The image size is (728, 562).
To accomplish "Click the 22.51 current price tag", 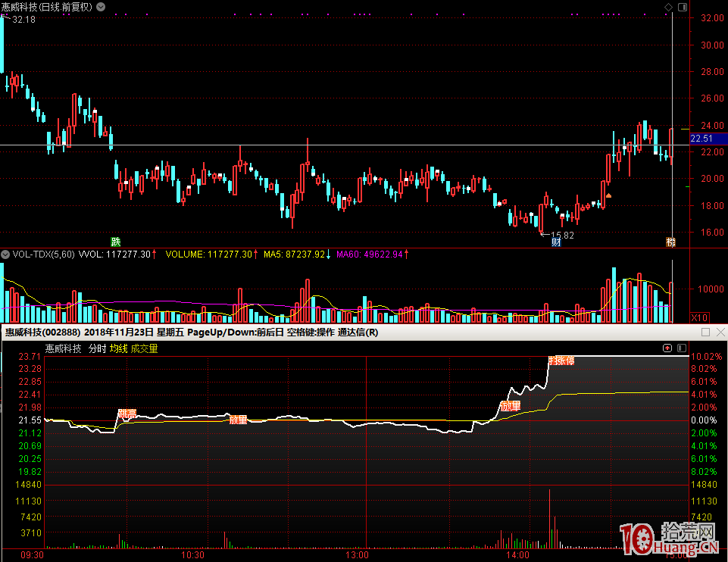I will click(701, 139).
